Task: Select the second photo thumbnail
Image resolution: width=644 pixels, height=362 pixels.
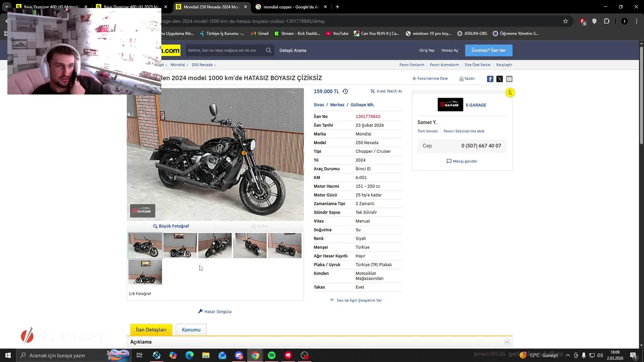Action: pos(180,245)
